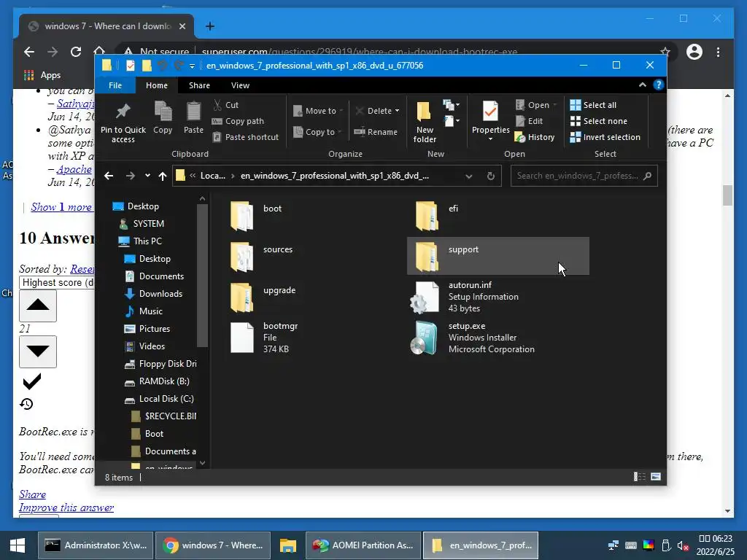
Task: Click the Share link in Chrome page
Action: click(32, 494)
